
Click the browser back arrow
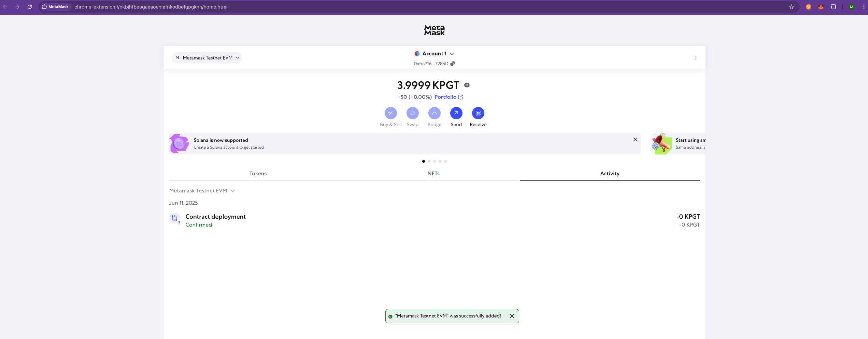pos(5,7)
